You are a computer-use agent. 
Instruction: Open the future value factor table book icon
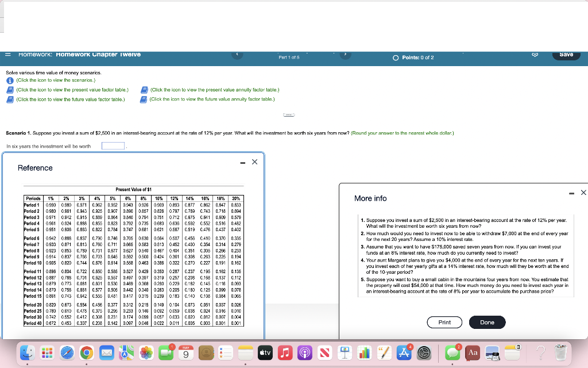click(x=10, y=99)
